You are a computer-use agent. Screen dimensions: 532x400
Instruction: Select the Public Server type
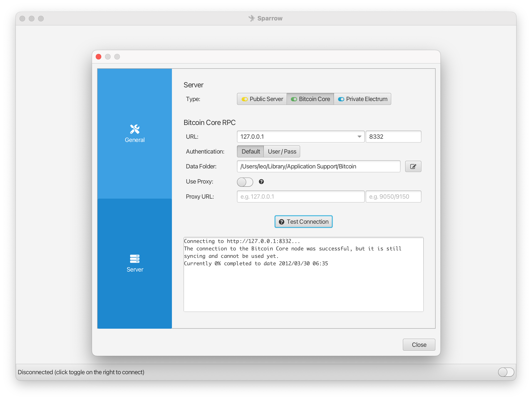262,99
